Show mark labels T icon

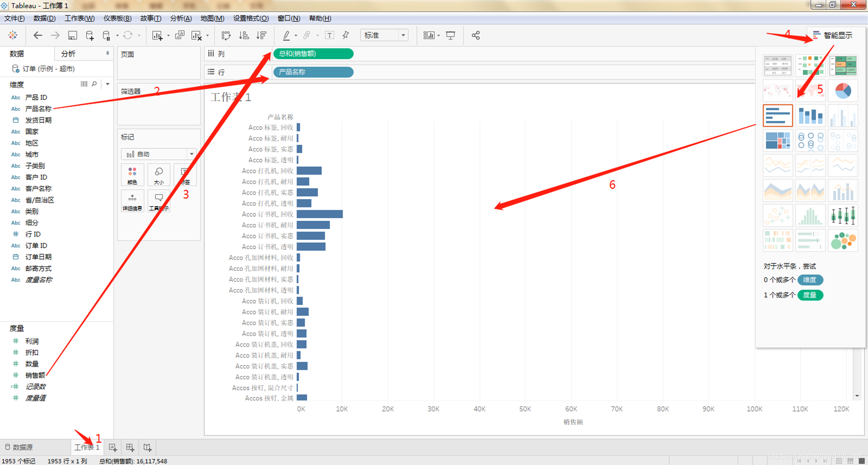coord(330,35)
